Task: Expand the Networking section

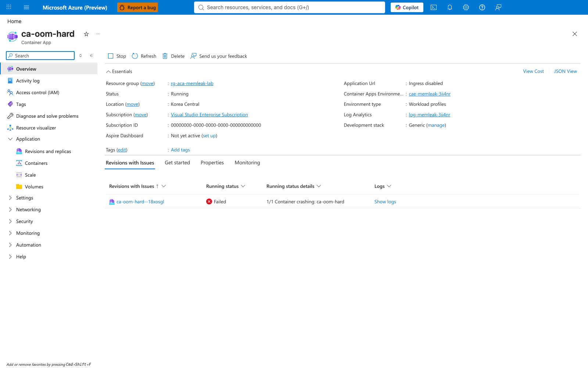Action: click(10, 209)
